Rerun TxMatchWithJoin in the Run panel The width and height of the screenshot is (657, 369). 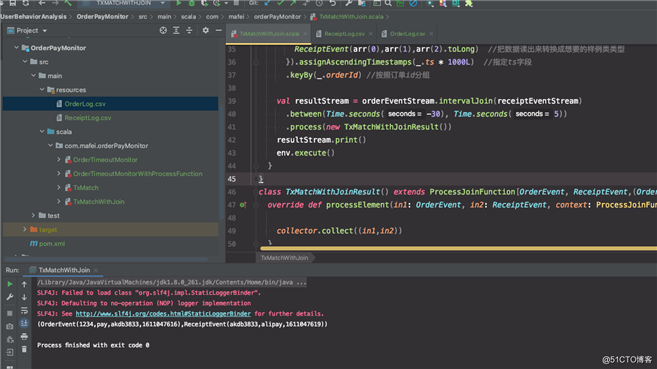click(10, 284)
